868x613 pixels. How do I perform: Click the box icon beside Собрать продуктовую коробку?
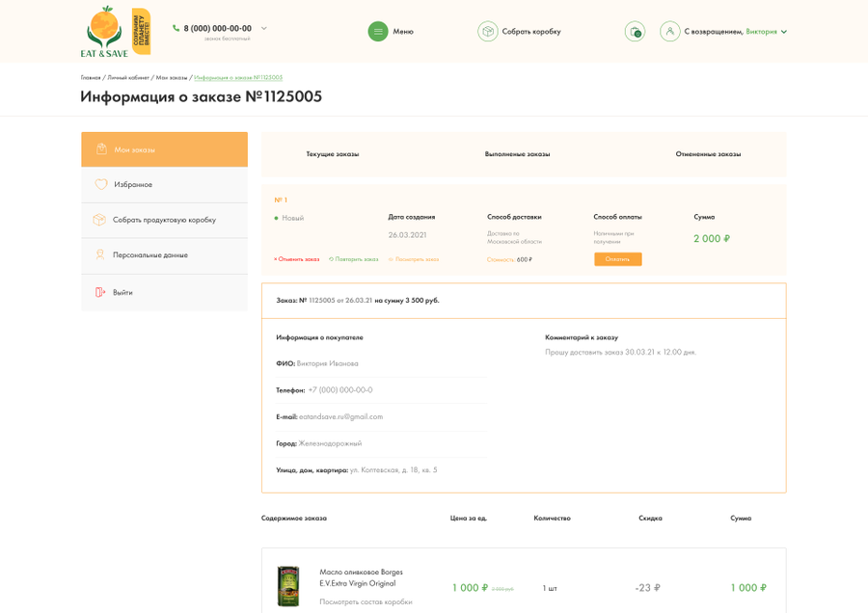click(99, 220)
